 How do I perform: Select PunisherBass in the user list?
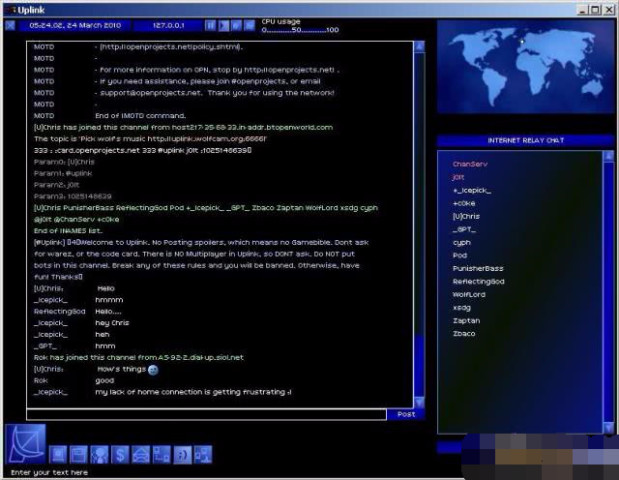point(477,268)
